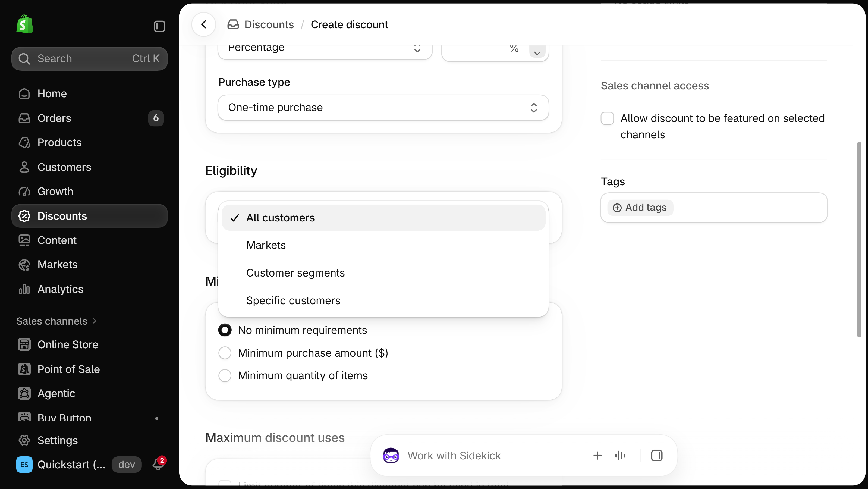Viewport: 868px width, 489px height.
Task: Click the Sidekick plus attachment icon
Action: point(597,456)
